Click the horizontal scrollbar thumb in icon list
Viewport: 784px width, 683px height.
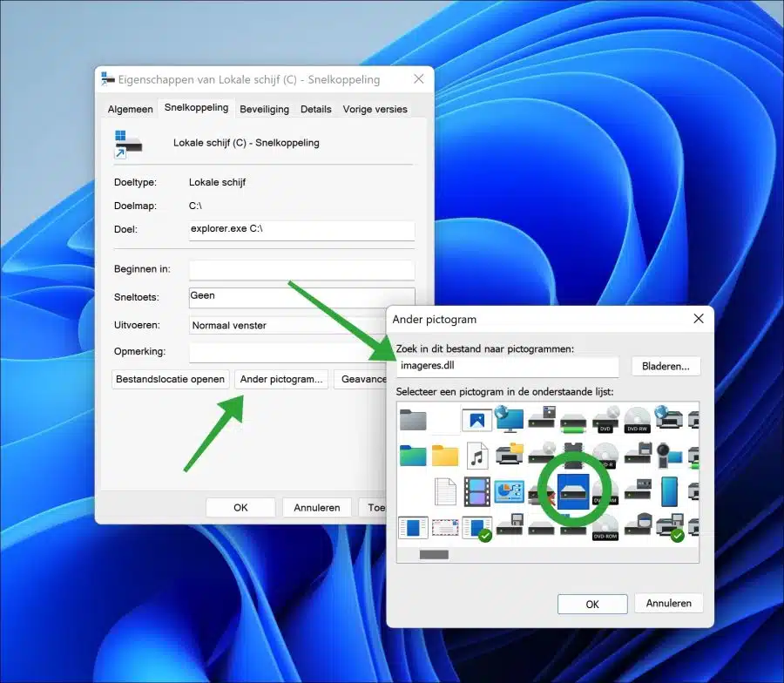pos(434,554)
